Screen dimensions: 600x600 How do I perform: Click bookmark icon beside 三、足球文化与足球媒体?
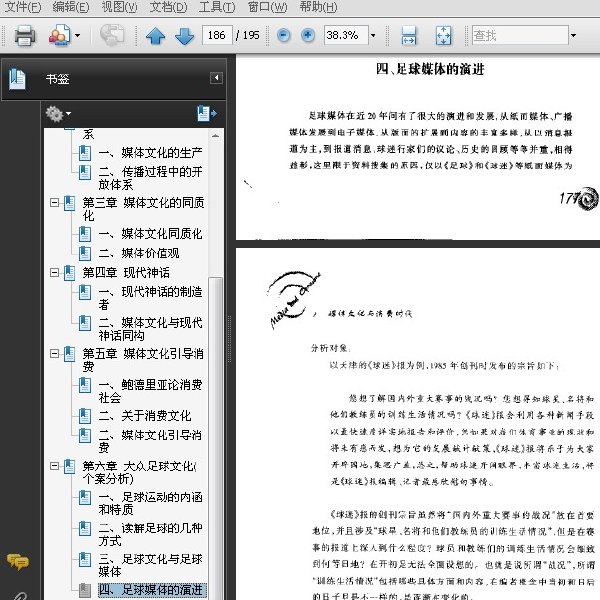[x=85, y=559]
